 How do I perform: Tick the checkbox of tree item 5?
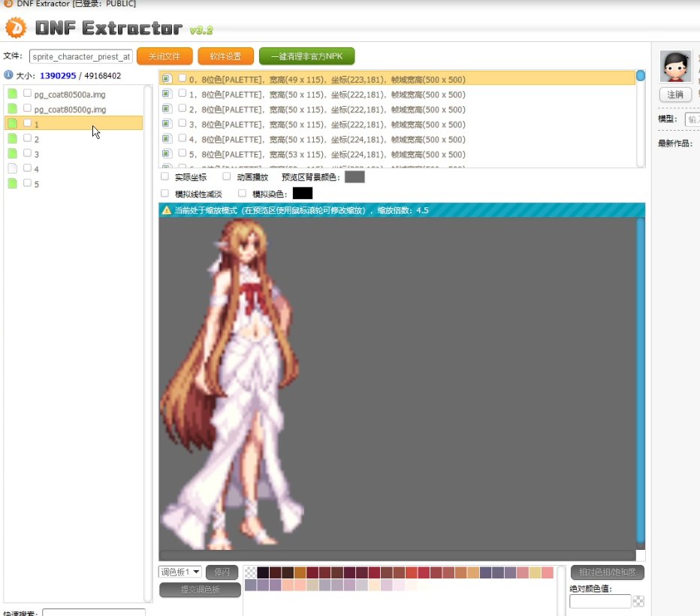[27, 183]
